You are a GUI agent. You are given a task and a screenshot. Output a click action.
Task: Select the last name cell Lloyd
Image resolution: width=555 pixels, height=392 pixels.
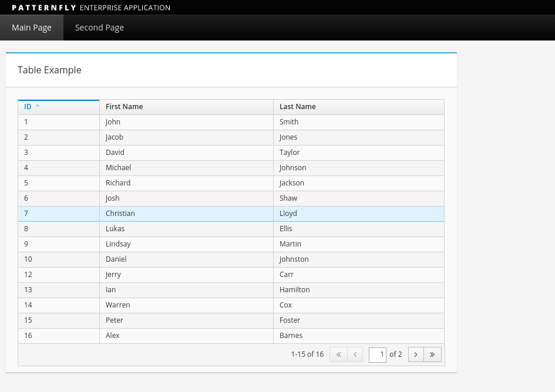click(359, 214)
